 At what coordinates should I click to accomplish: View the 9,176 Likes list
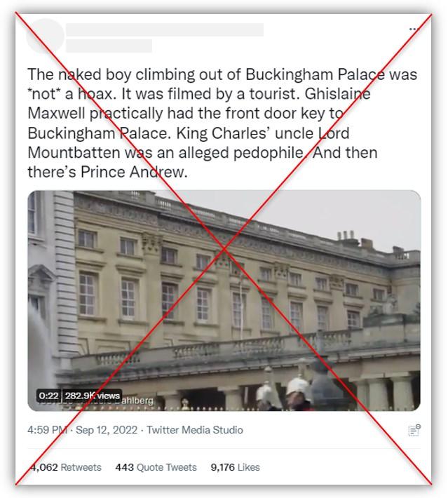pyautogui.click(x=236, y=467)
